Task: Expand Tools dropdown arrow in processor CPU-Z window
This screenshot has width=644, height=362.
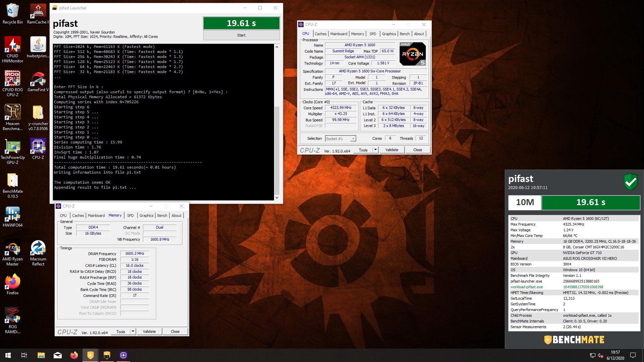Action: tap(376, 150)
